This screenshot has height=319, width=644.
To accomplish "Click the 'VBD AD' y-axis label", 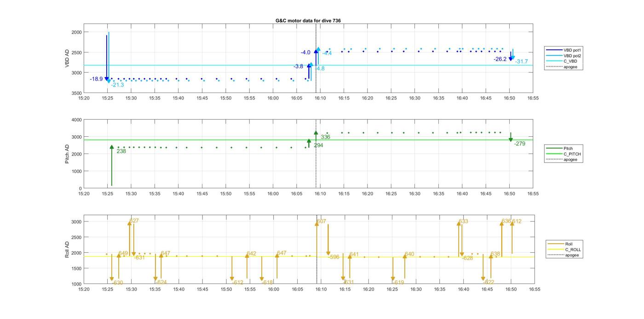I will (x=67, y=58).
